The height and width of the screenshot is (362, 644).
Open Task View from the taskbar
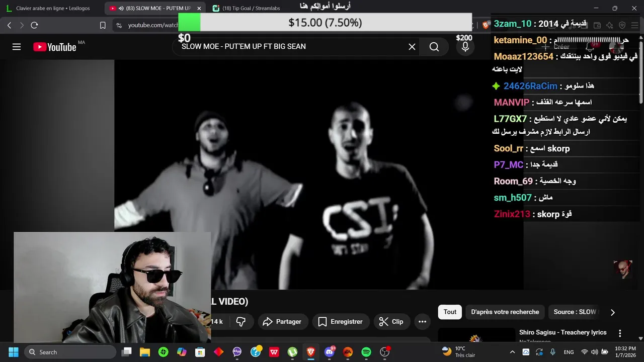click(x=127, y=352)
